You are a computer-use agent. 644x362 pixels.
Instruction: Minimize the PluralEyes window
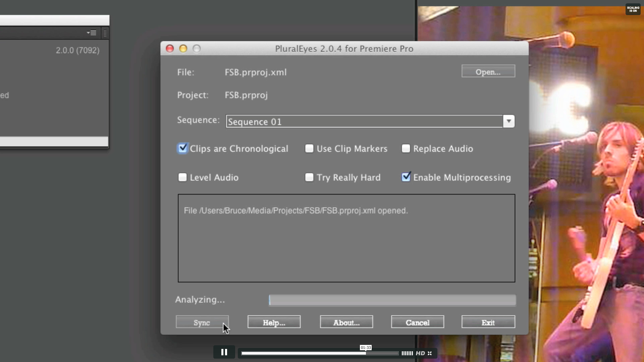coord(183,49)
